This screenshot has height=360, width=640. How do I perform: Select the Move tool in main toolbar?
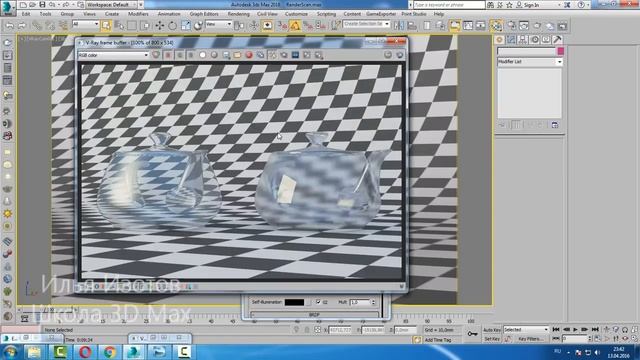point(160,26)
